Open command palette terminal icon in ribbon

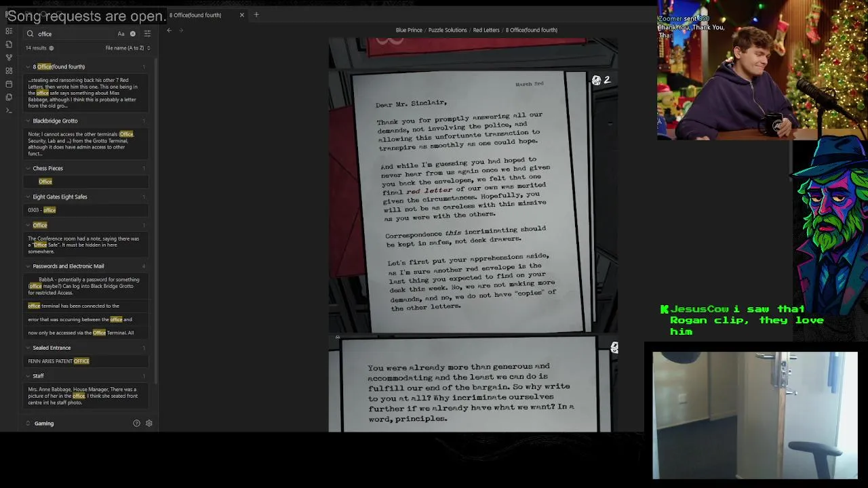click(9, 110)
